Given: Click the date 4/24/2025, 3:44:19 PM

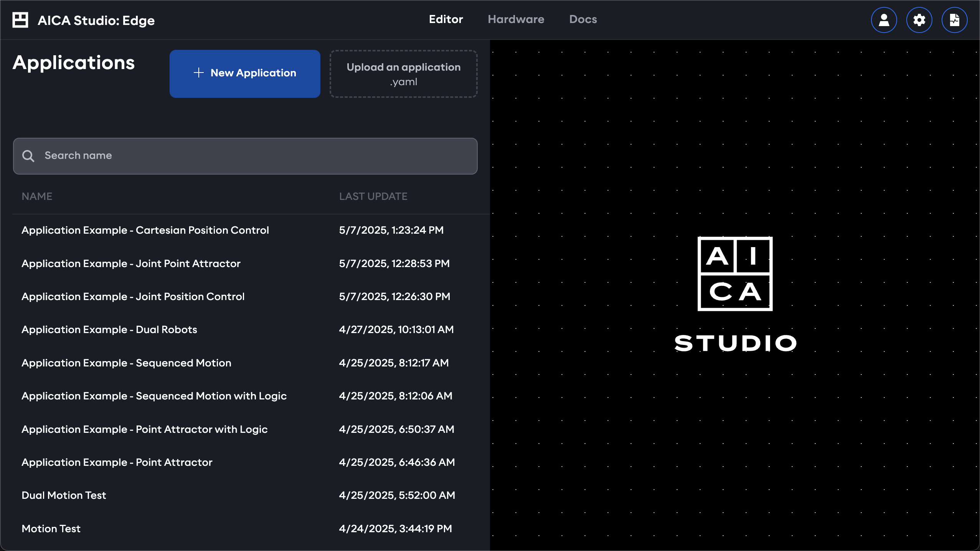Looking at the screenshot, I should (395, 529).
